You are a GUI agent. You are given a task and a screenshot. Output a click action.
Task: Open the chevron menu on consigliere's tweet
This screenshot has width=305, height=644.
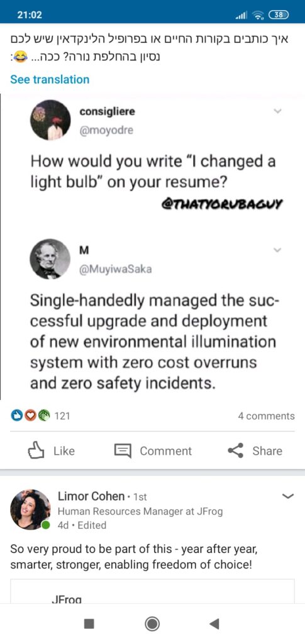coord(278,111)
